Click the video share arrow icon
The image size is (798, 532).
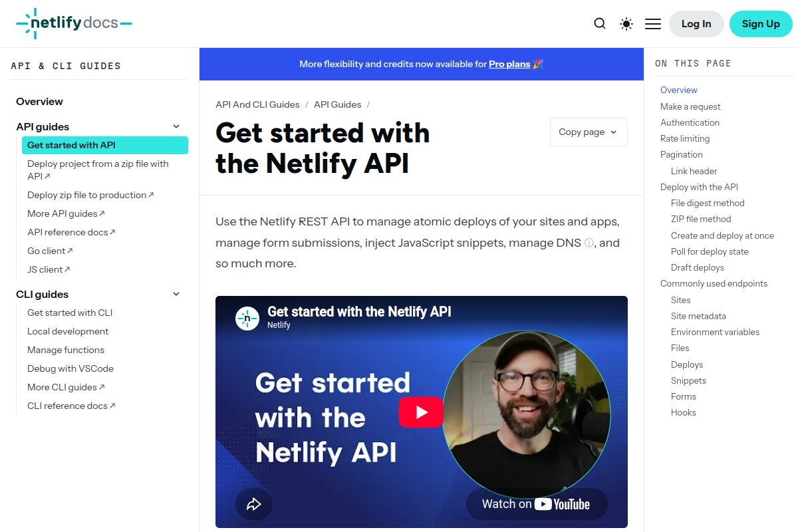click(254, 504)
